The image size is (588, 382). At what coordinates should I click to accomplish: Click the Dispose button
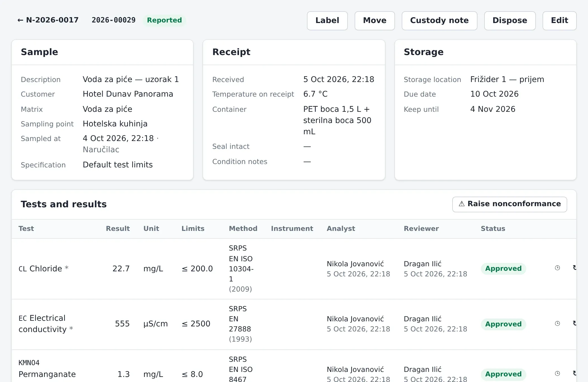tap(510, 21)
